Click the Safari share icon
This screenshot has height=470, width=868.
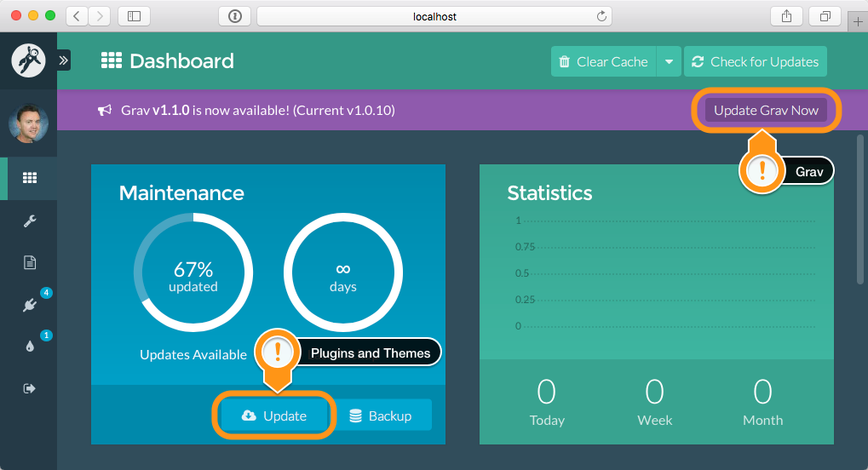[x=786, y=16]
